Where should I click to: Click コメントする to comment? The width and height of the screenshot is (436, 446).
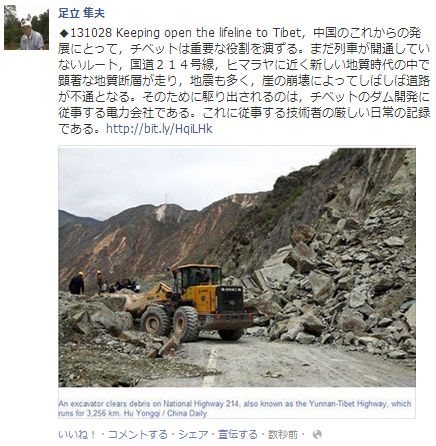click(x=137, y=434)
